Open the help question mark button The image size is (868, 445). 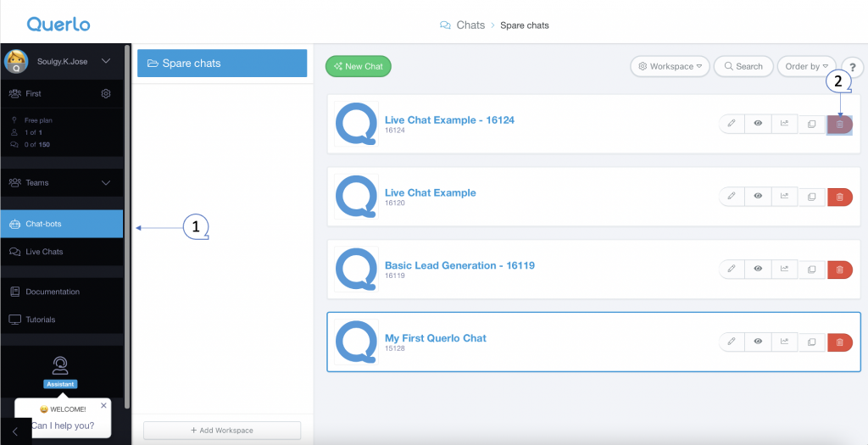click(853, 67)
